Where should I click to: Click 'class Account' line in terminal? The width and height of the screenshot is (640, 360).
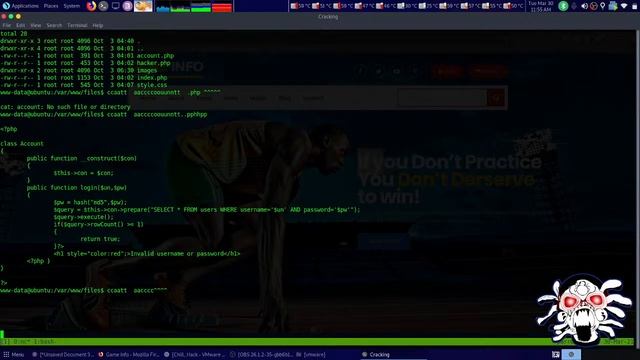22,144
